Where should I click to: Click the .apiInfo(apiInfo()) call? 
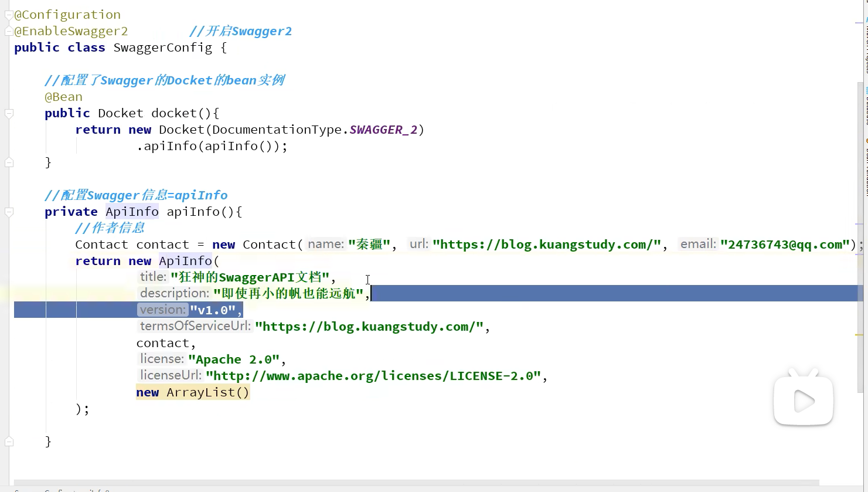[212, 146]
